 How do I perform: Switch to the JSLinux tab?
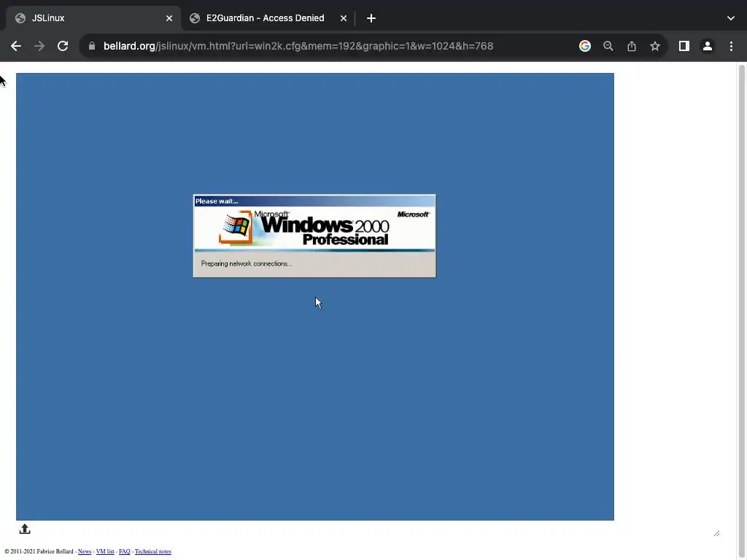(x=93, y=18)
